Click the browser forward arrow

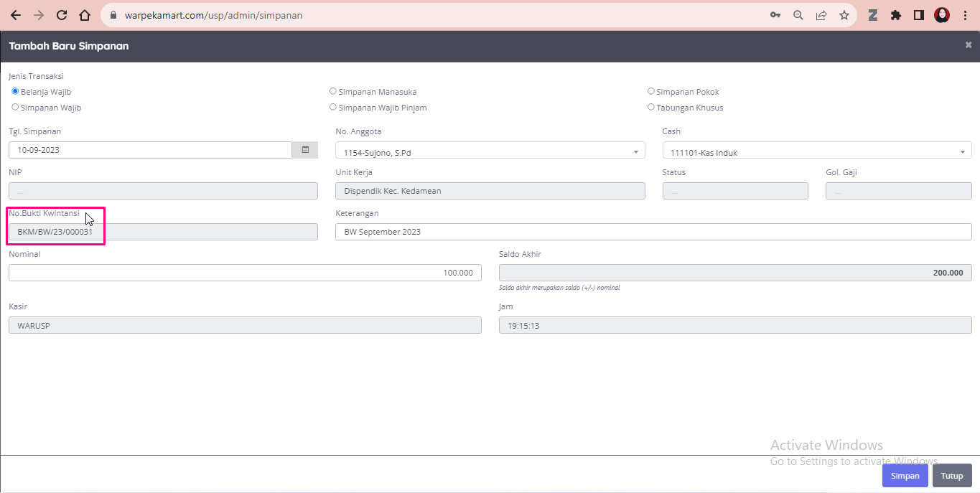(39, 15)
